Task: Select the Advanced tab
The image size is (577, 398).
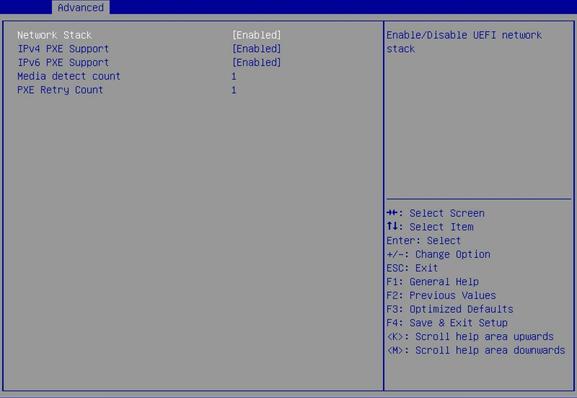Action: coord(81,7)
